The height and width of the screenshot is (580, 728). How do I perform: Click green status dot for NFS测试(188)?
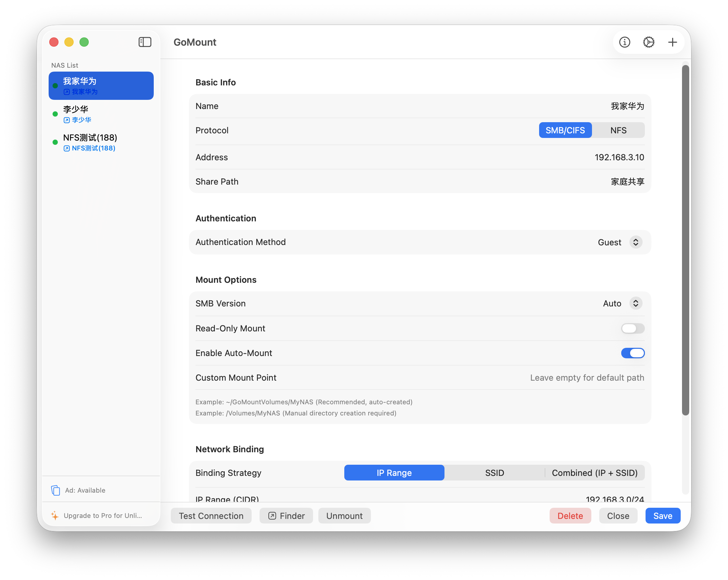click(x=55, y=143)
